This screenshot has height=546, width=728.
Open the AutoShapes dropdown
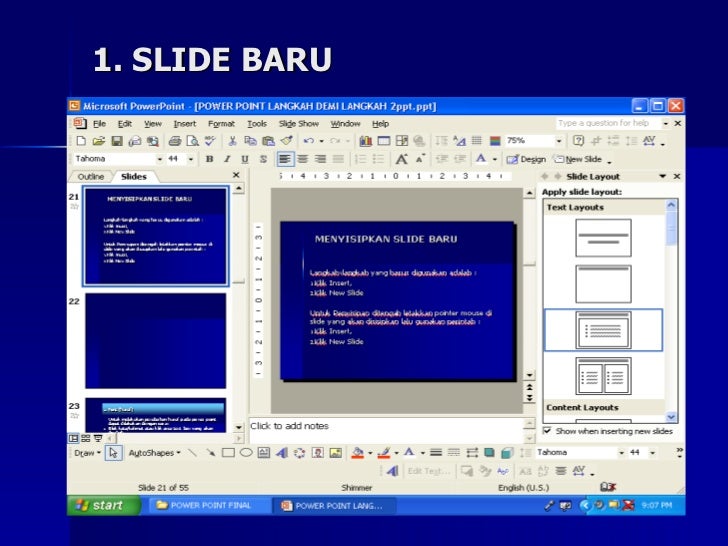[155, 453]
